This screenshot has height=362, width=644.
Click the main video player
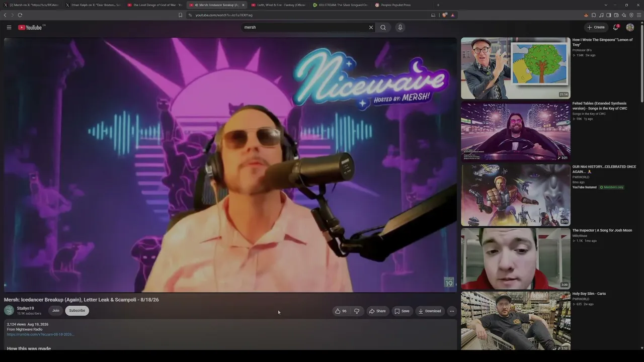(x=230, y=165)
